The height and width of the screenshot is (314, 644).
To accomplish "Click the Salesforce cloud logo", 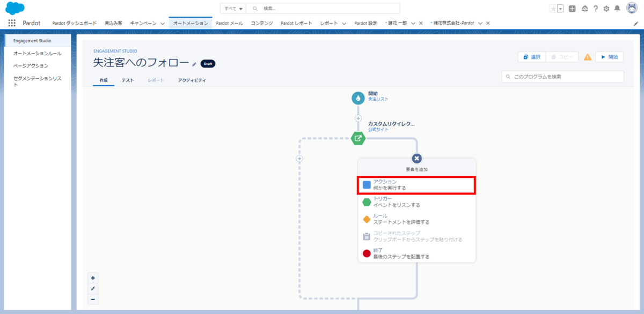I will point(14,8).
